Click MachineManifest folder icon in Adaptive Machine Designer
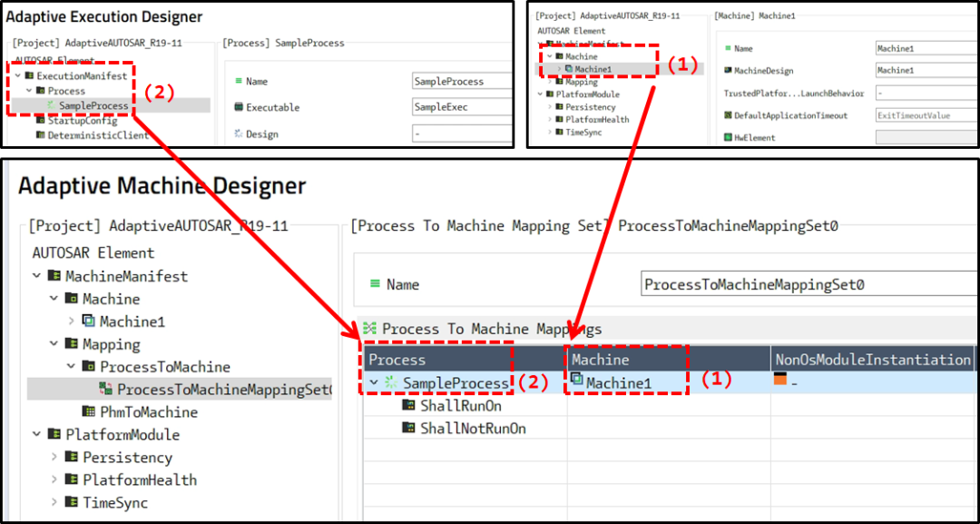The height and width of the screenshot is (524, 980). click(54, 276)
